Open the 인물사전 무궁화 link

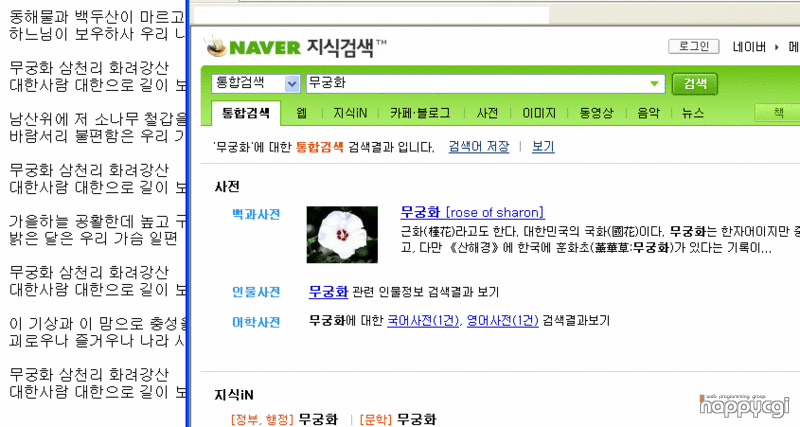tap(328, 292)
